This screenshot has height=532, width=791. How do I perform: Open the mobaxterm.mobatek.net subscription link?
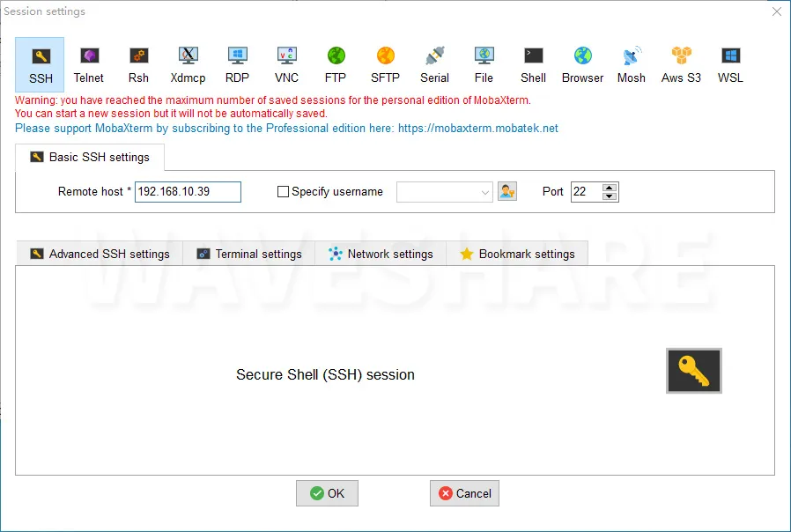(477, 129)
